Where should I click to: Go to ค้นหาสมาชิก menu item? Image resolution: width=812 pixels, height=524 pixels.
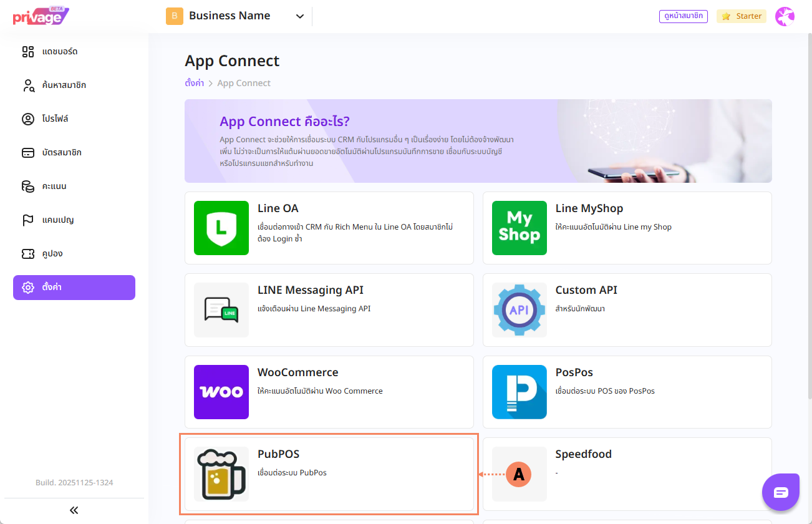click(64, 85)
